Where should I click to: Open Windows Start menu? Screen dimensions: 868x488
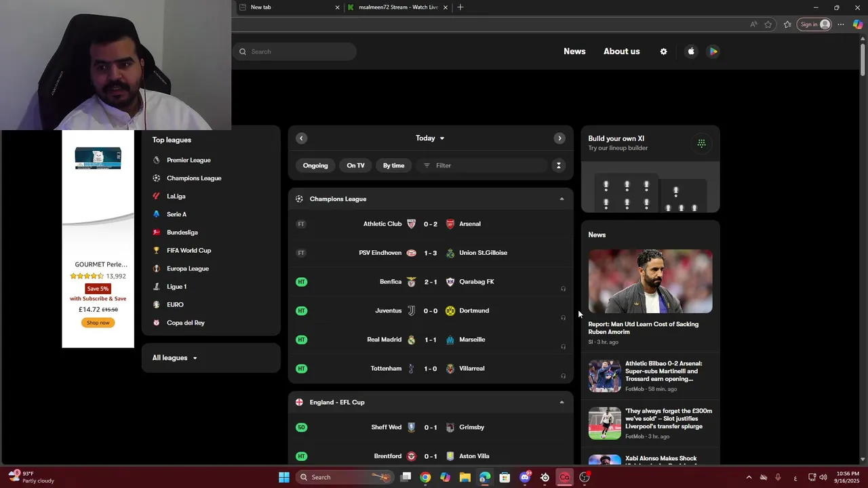point(284,477)
